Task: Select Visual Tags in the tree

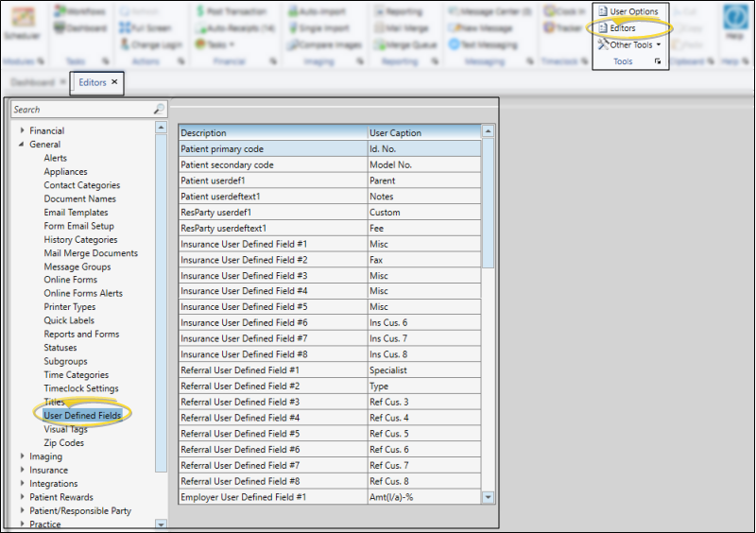Action: click(65, 429)
